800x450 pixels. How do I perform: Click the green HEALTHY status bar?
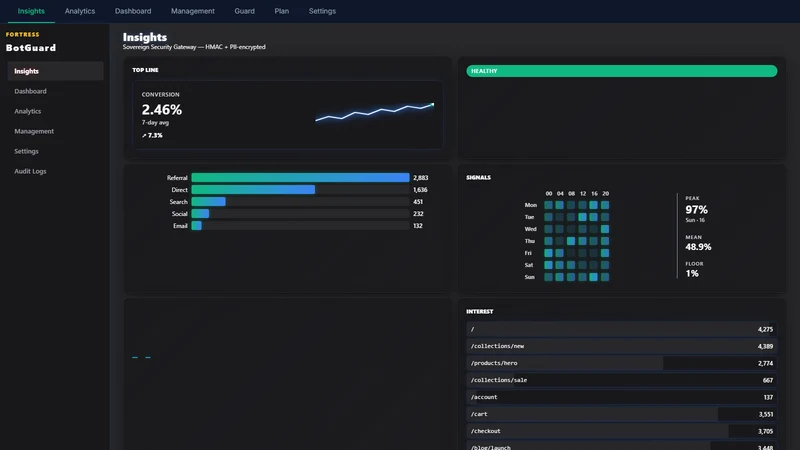[621, 71]
